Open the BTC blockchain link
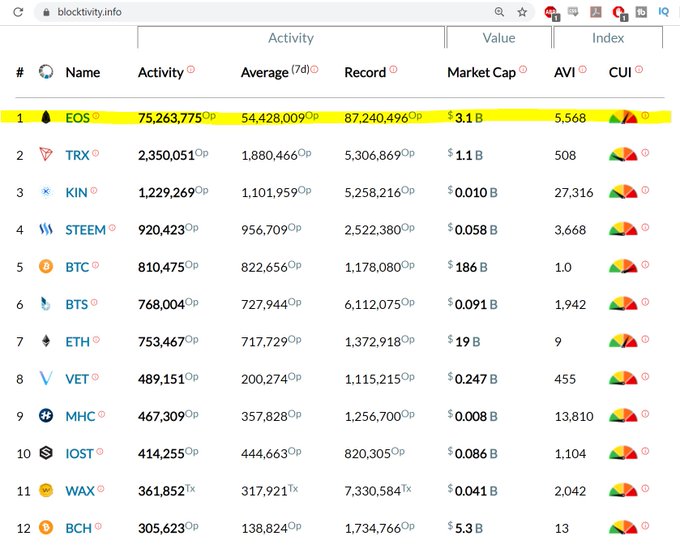680x549 pixels. 77,267
